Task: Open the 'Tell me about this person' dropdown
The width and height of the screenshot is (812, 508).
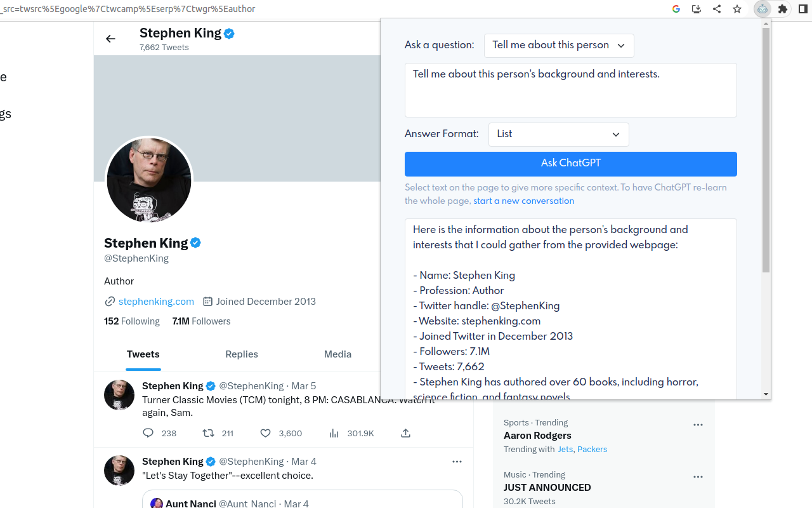Action: [x=559, y=45]
